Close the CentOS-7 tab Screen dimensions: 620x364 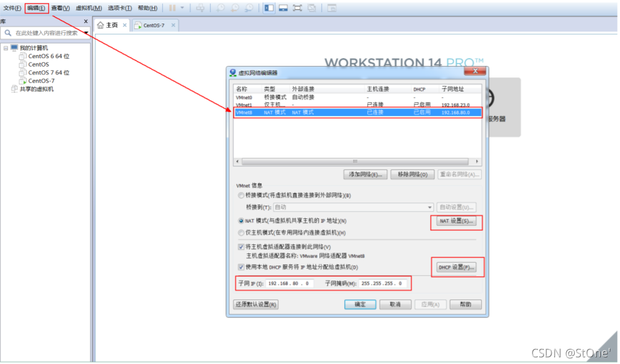click(x=173, y=25)
